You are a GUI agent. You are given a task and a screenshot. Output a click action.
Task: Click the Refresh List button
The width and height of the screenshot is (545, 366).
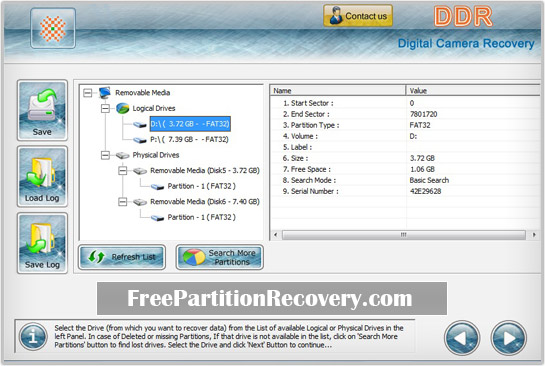click(x=122, y=257)
